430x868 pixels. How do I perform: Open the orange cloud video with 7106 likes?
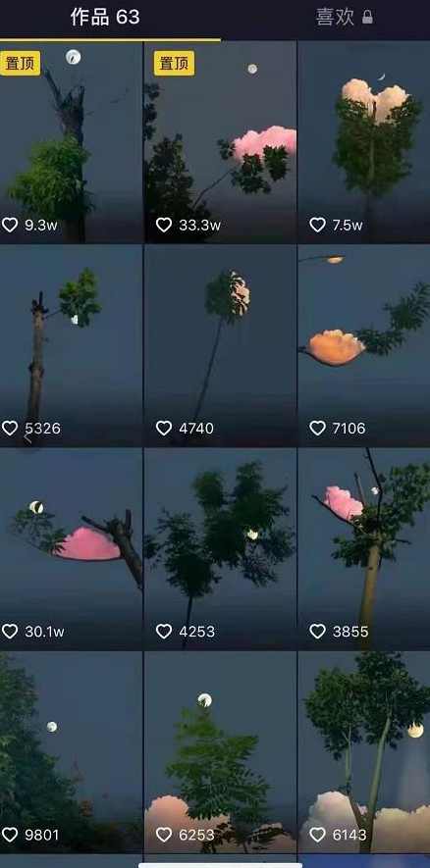pos(364,346)
